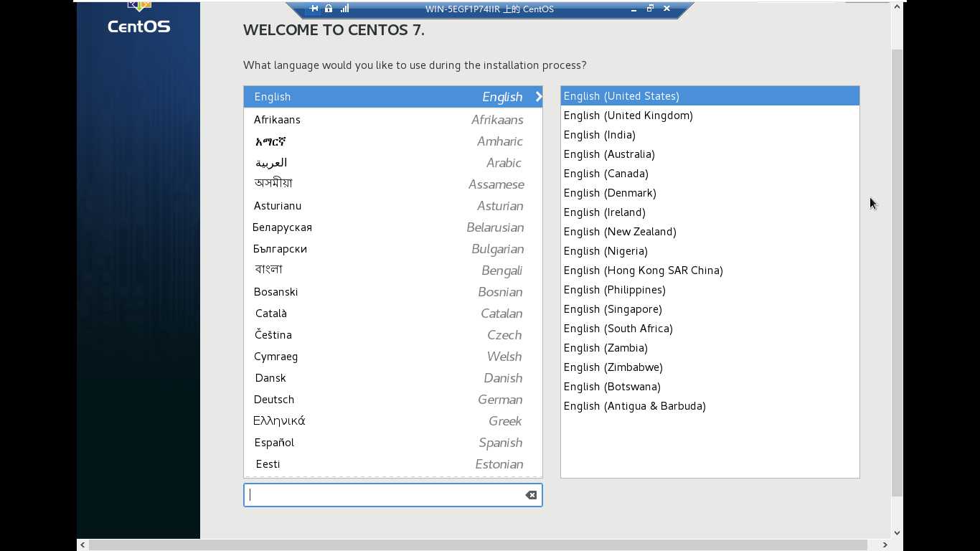Image resolution: width=980 pixels, height=551 pixels.
Task: Select Belarusian language row
Action: (393, 227)
